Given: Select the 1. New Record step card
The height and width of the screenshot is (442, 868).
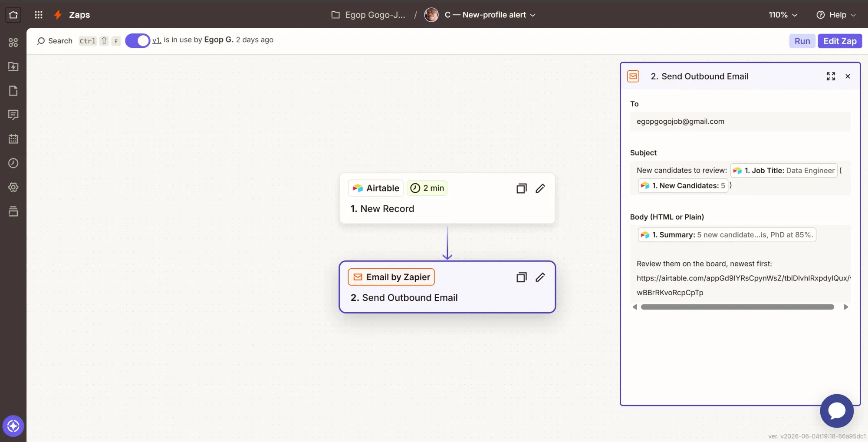Looking at the screenshot, I should (x=447, y=198).
